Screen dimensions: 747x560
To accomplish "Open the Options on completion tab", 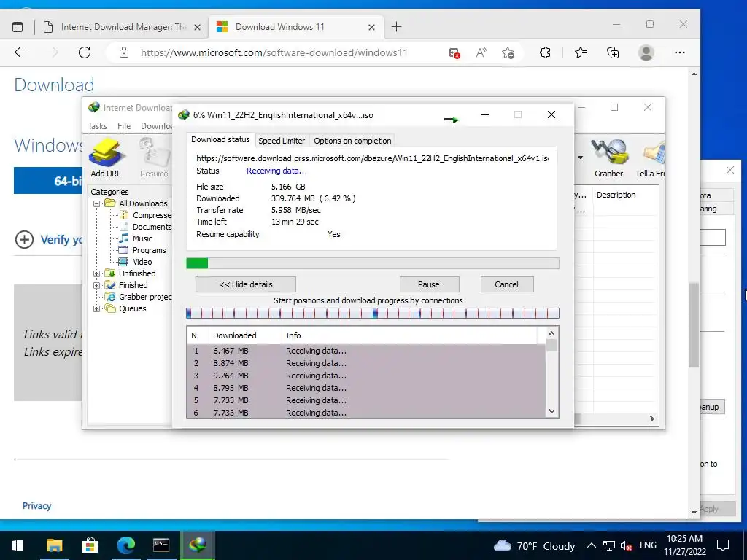I will tap(352, 141).
